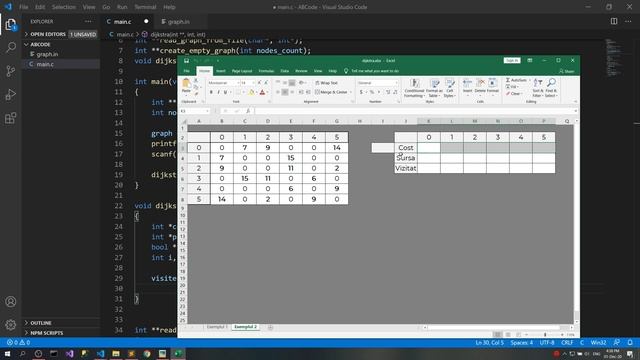Click the Share button in Excel

(567, 71)
